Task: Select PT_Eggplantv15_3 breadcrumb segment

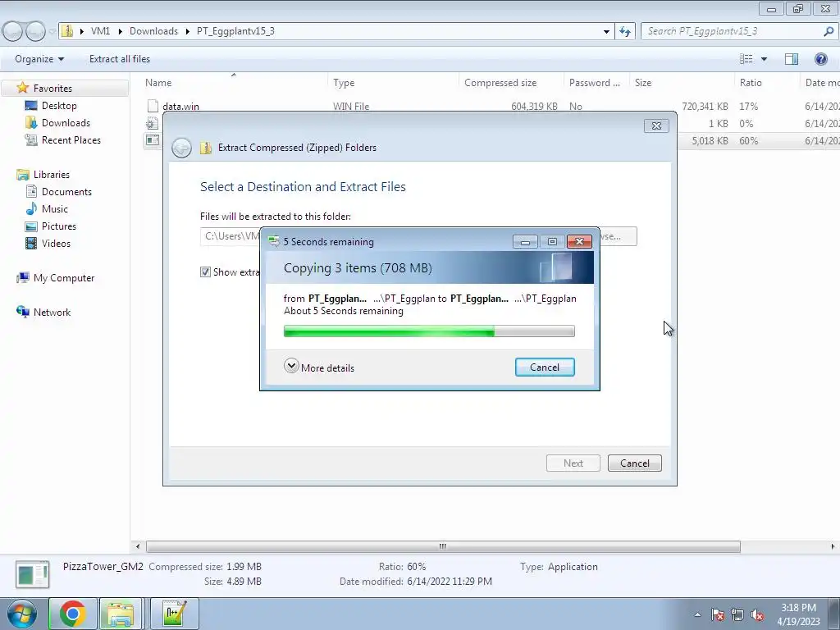Action: pos(235,31)
